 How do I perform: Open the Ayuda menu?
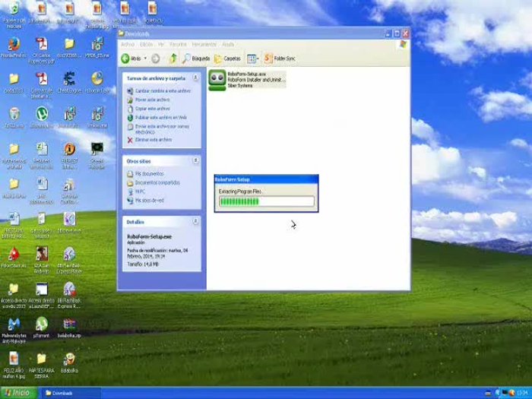(228, 44)
